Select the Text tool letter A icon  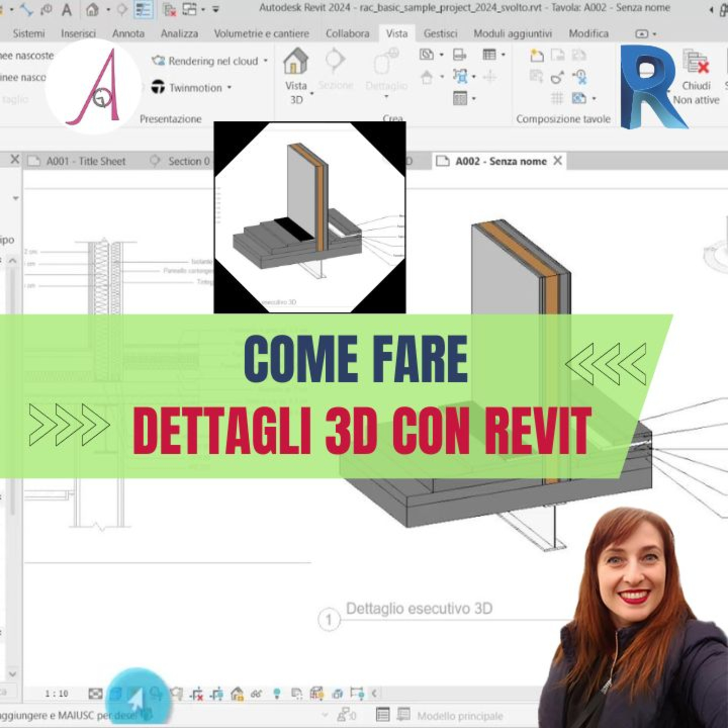67,9
